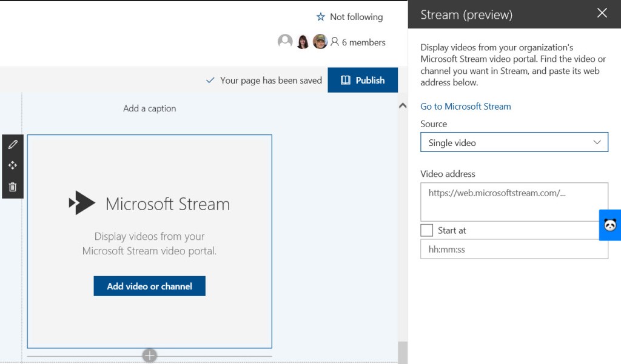This screenshot has width=621, height=364.
Task: Click the avatar of man wearing a cap
Action: pos(320,41)
